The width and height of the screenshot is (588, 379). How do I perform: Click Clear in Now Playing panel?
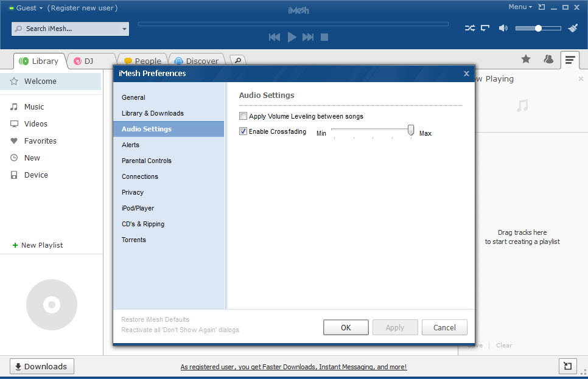[x=503, y=346]
